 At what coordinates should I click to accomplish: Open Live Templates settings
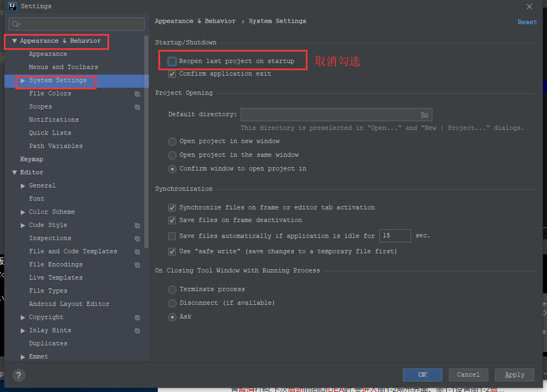click(x=56, y=278)
